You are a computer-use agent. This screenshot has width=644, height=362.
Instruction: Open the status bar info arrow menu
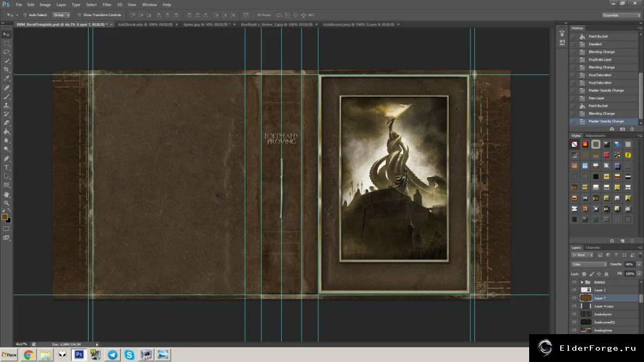tap(97, 344)
